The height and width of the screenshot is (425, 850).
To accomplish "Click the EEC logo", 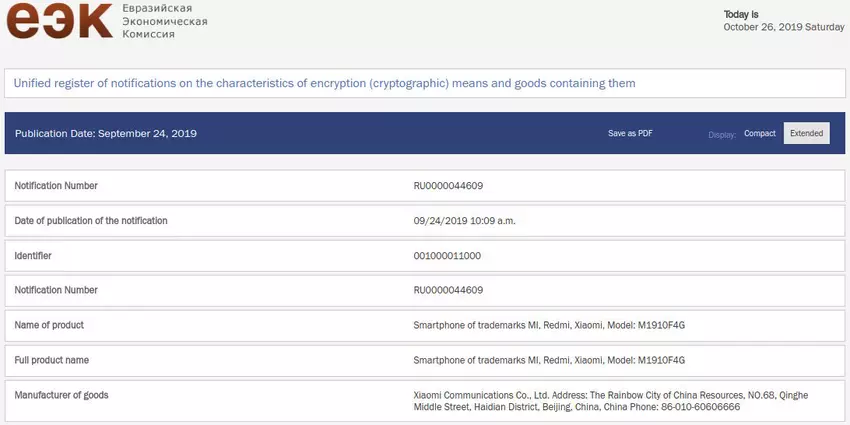I will pyautogui.click(x=60, y=20).
